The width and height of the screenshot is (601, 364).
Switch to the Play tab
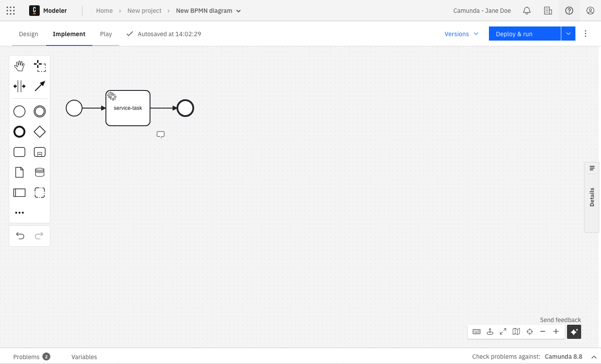click(106, 34)
